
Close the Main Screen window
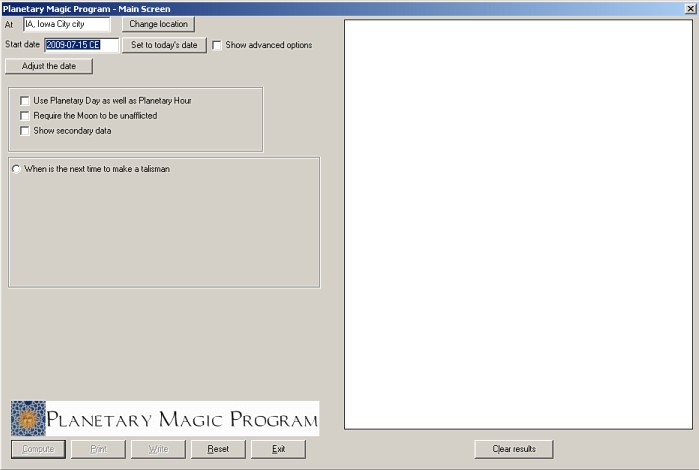[690, 8]
